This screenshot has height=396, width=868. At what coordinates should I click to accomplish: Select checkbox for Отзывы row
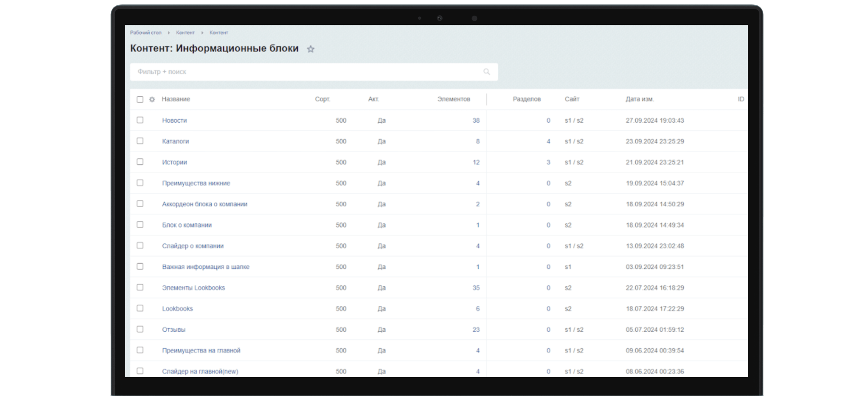140,329
